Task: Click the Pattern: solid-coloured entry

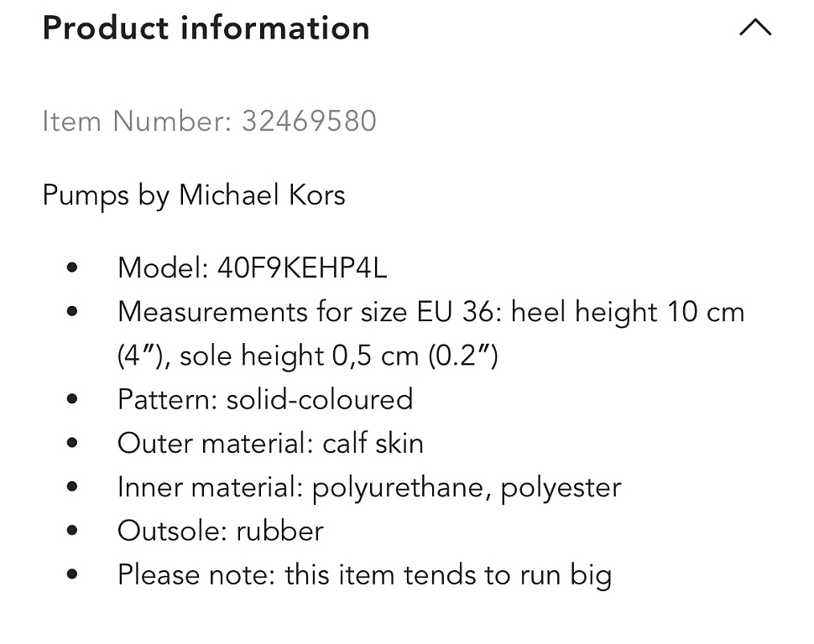Action: click(265, 400)
